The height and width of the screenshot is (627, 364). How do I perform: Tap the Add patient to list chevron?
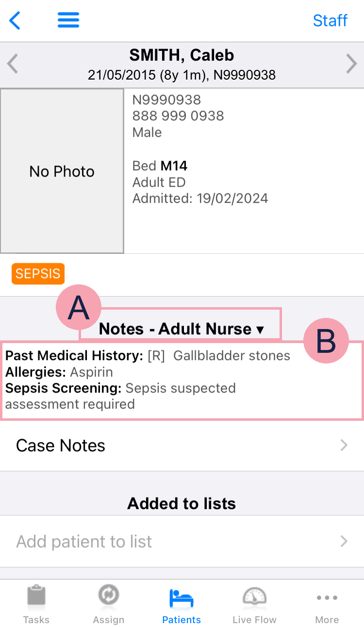tap(344, 541)
